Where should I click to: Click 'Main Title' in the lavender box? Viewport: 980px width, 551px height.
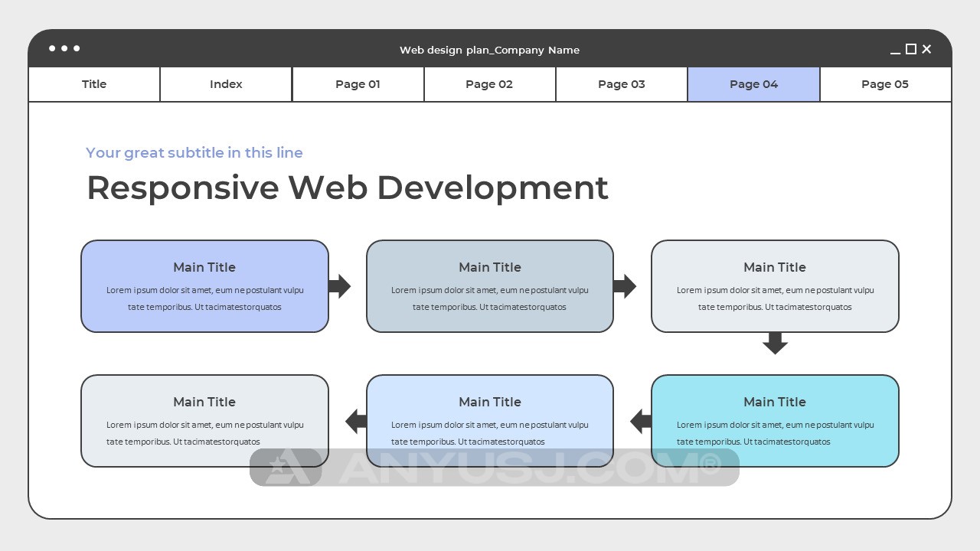(204, 267)
